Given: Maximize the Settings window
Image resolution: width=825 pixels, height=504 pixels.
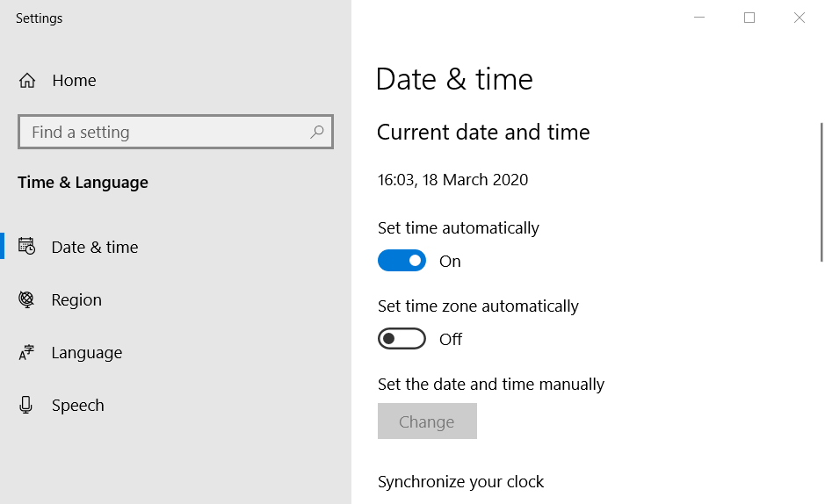Looking at the screenshot, I should [749, 18].
